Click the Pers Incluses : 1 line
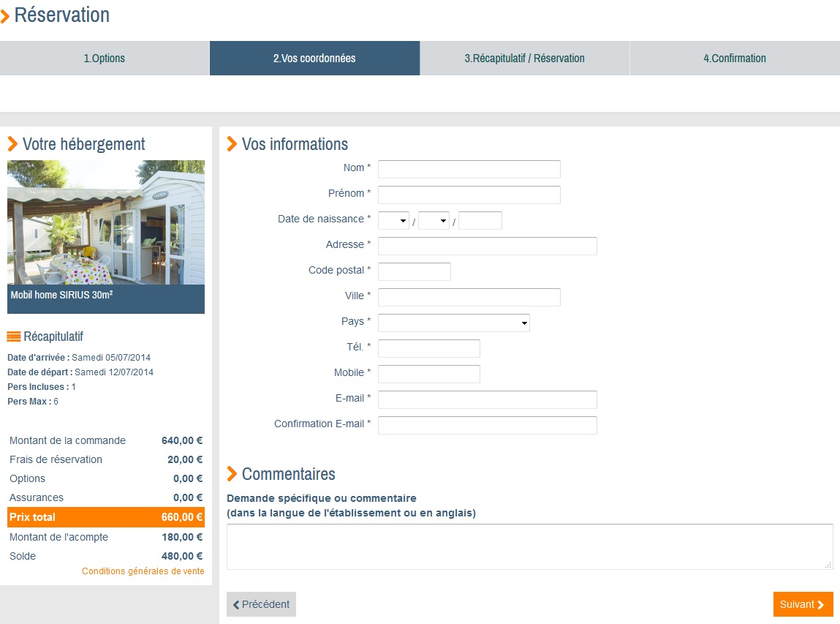The width and height of the screenshot is (840, 624). pyautogui.click(x=42, y=387)
